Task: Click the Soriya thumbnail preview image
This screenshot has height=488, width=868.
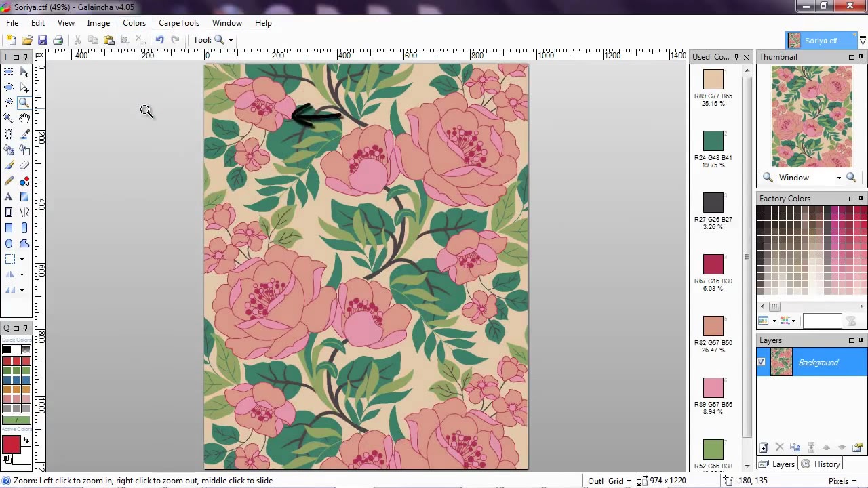Action: (812, 117)
